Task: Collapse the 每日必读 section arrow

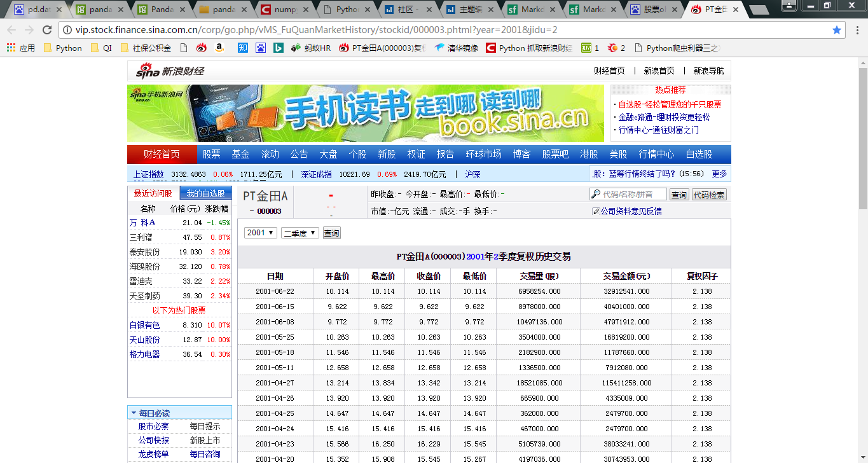Action: [x=134, y=413]
